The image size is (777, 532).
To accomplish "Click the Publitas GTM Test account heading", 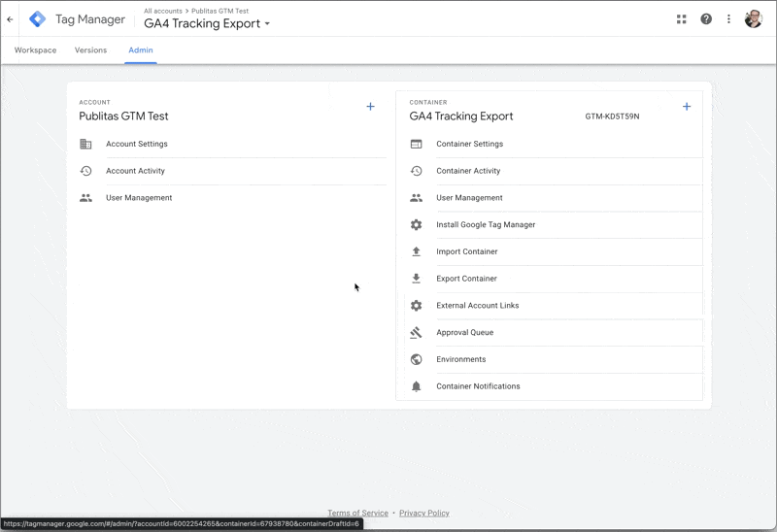I will click(x=123, y=116).
